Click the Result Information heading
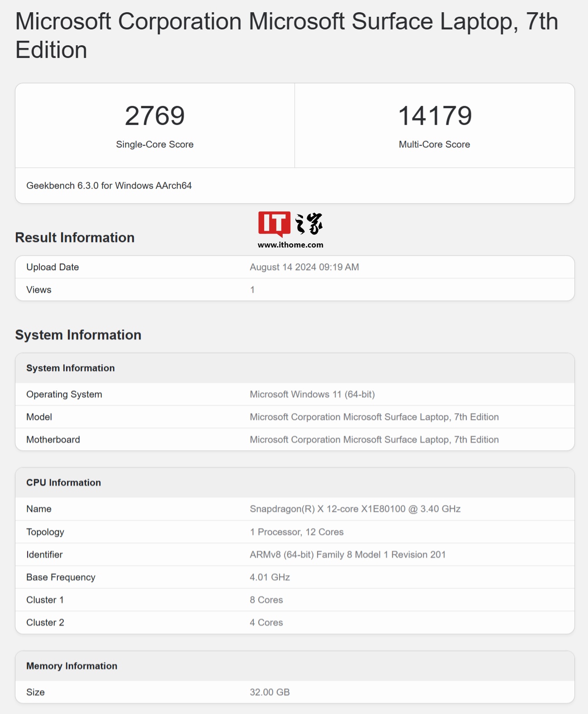The image size is (588, 714). 75,238
